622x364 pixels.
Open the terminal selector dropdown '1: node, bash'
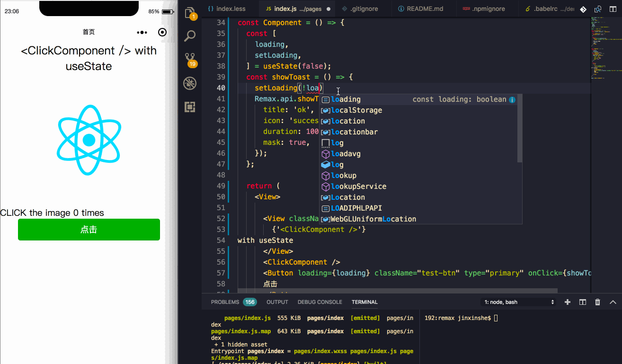coord(517,302)
